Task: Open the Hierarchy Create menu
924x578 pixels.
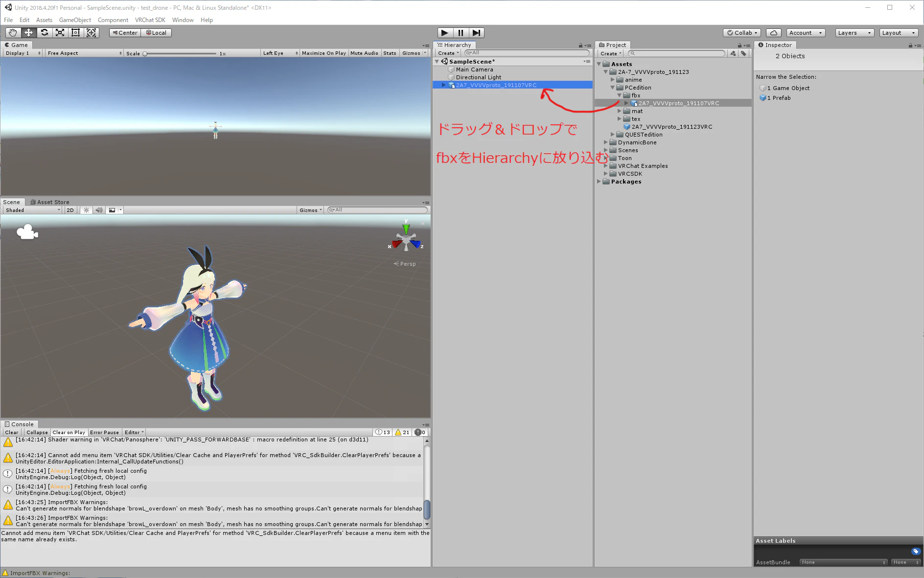Action: click(x=448, y=53)
